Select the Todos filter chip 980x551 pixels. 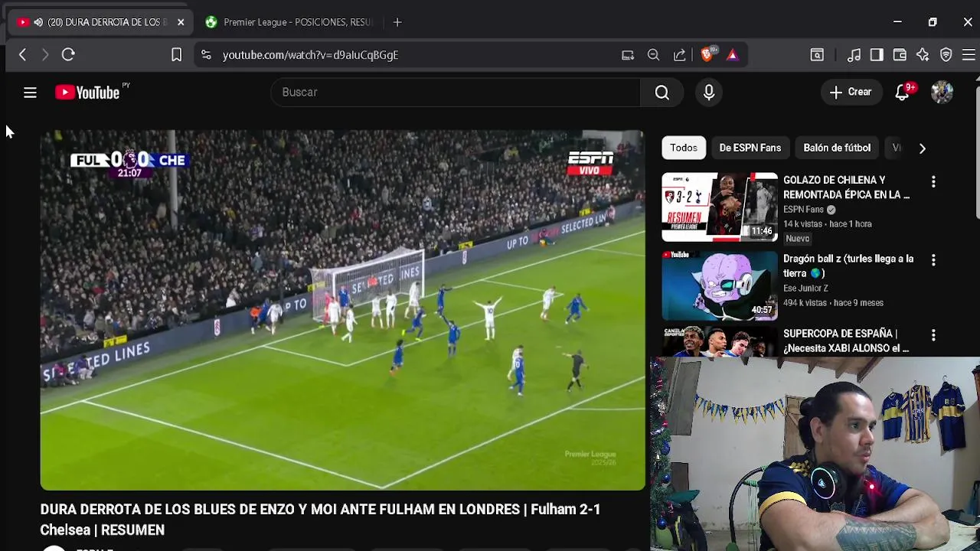[684, 148]
